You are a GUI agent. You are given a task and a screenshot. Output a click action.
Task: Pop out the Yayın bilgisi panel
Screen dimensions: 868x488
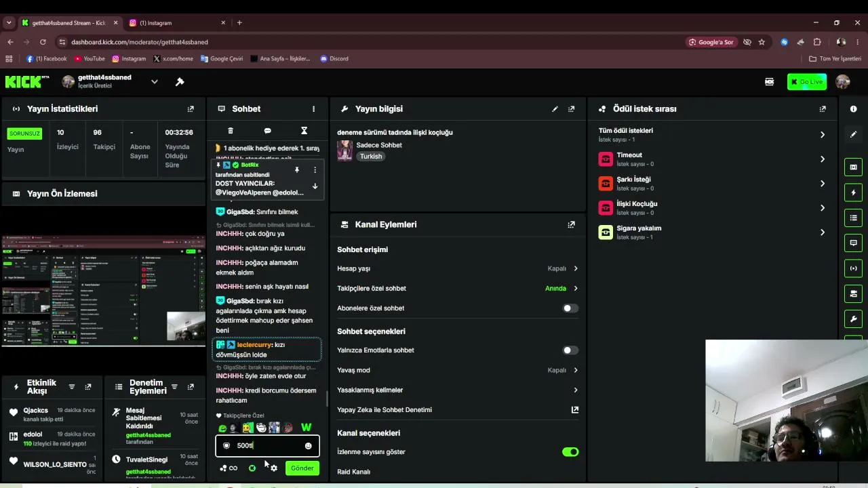coord(572,108)
